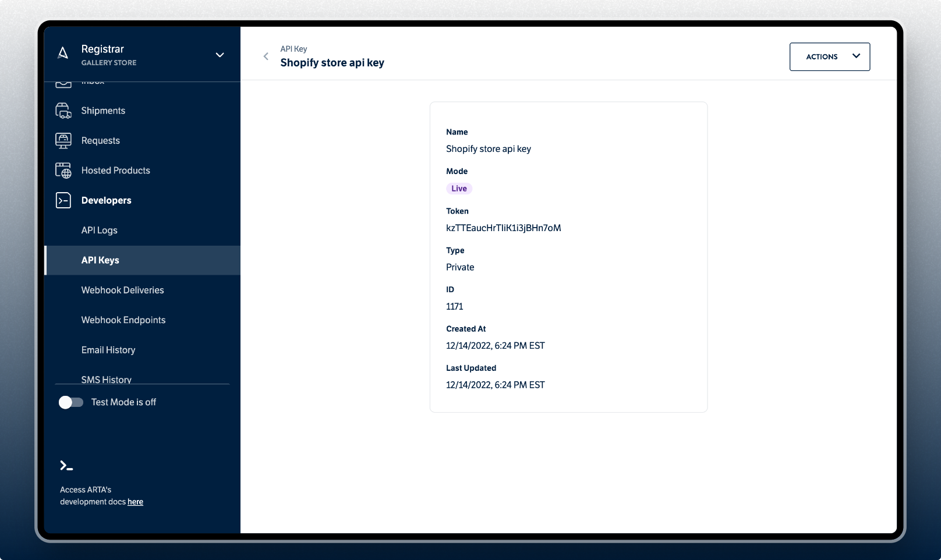This screenshot has height=560, width=941.
Task: Toggle the Test Mode switch off and on
Action: pyautogui.click(x=70, y=402)
